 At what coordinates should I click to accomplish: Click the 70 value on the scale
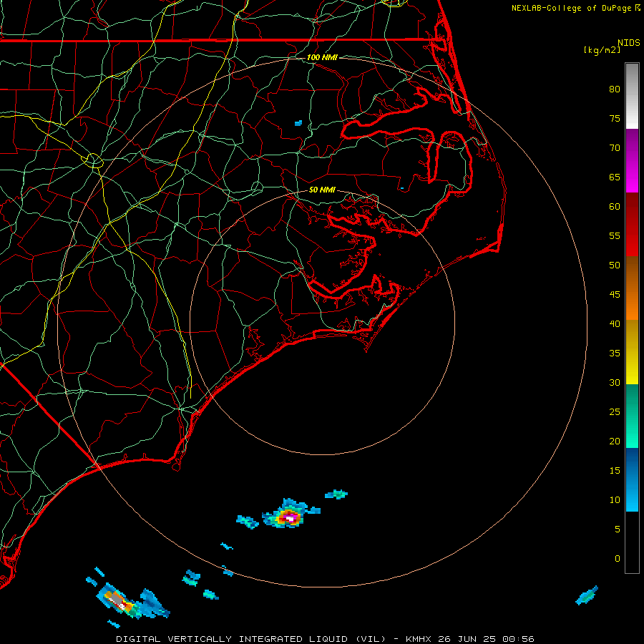click(x=615, y=148)
